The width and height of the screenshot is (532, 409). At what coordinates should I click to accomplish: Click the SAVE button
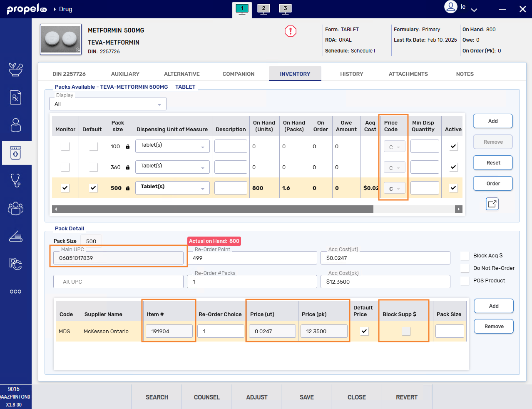point(307,397)
